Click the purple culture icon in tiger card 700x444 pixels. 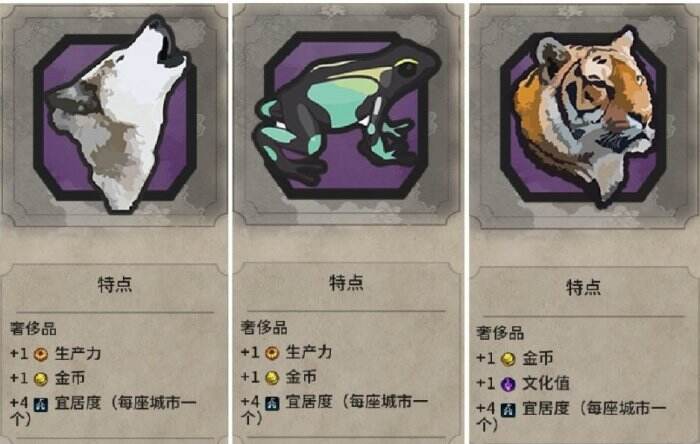pos(508,384)
